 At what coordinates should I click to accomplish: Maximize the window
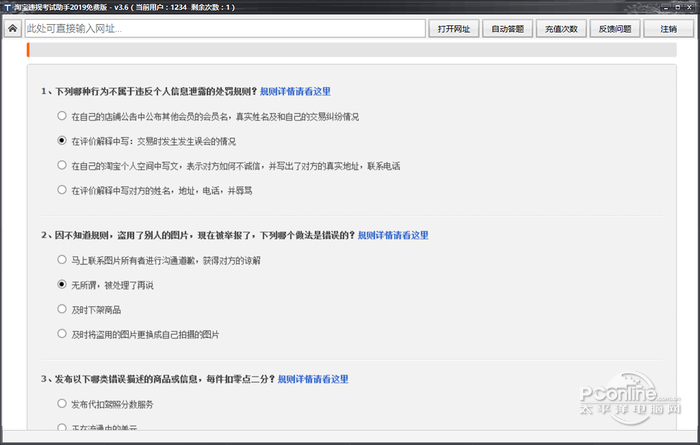(x=677, y=7)
